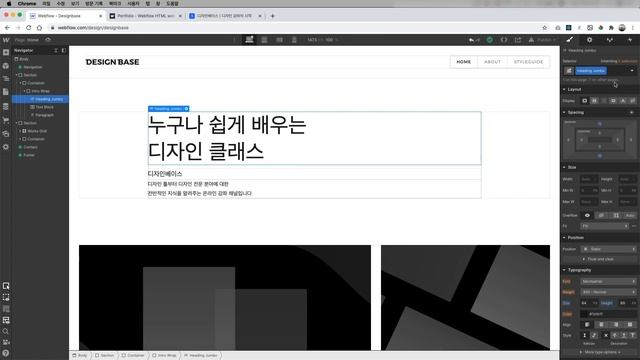Click the undo arrow in top toolbar
The height and width of the screenshot is (360, 640).
click(472, 40)
